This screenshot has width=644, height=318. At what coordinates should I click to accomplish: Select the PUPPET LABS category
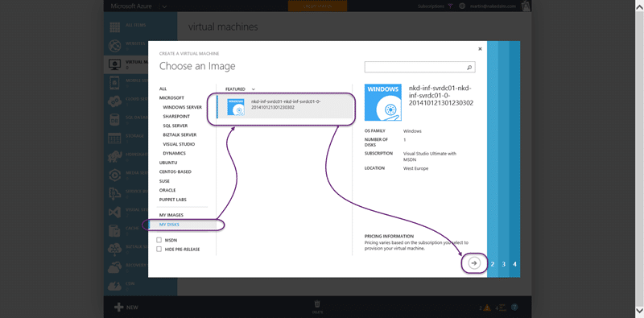click(173, 200)
